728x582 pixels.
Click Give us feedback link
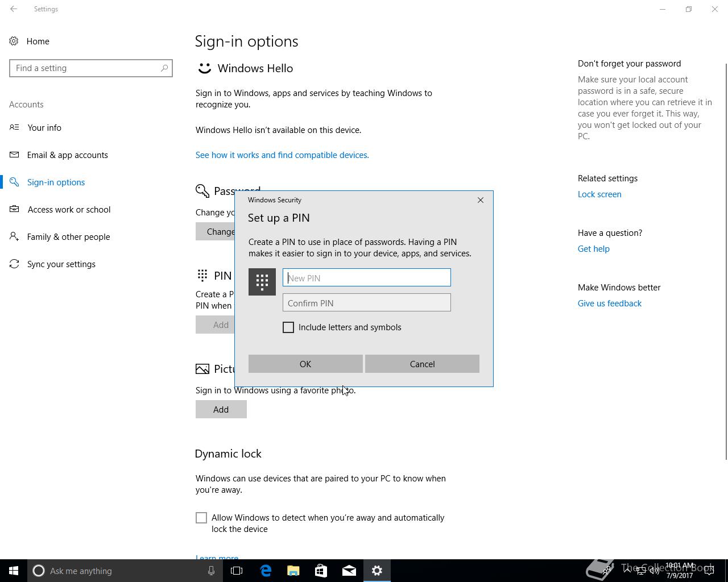[x=610, y=304]
